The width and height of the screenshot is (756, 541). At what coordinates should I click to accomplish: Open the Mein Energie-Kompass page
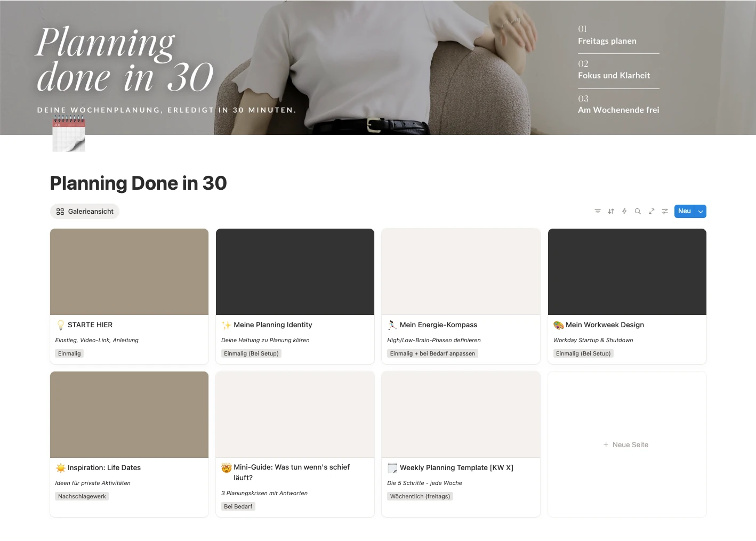tap(438, 325)
